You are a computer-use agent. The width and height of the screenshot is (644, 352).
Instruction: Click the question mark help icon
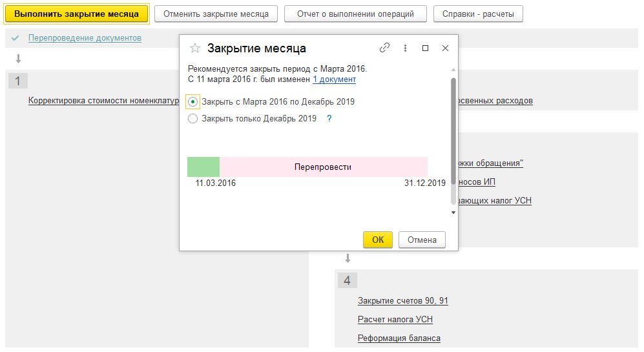329,119
